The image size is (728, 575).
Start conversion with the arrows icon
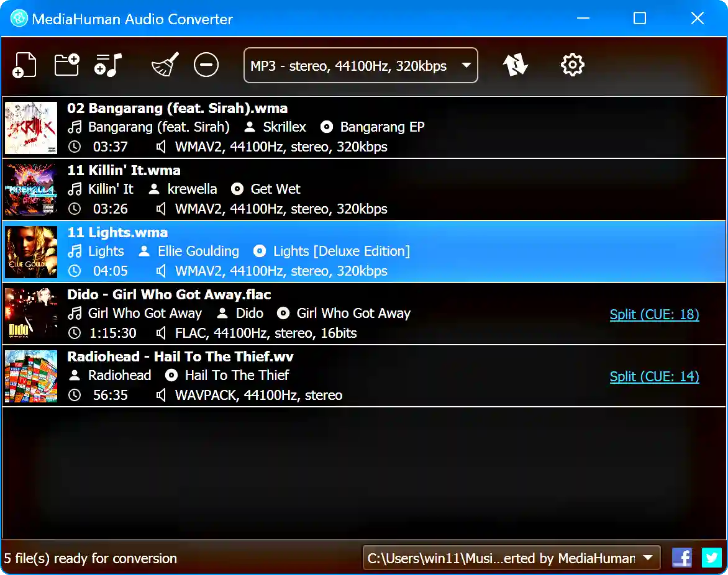pos(516,65)
